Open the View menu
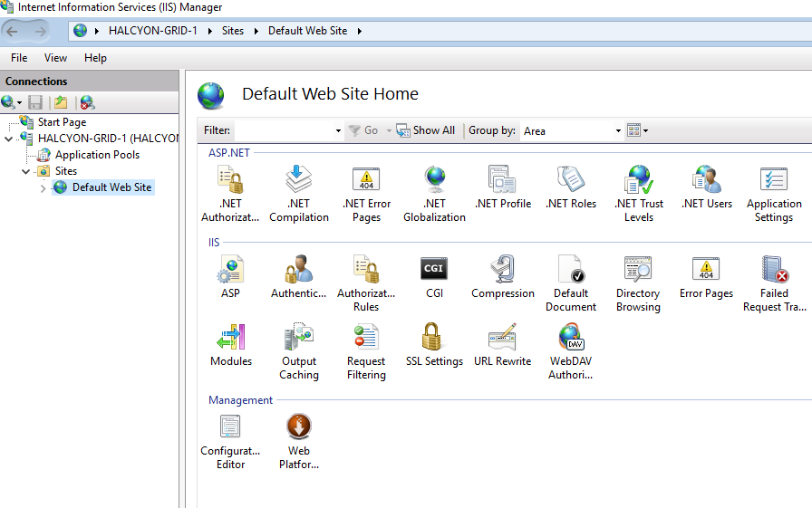812x508 pixels. point(55,58)
